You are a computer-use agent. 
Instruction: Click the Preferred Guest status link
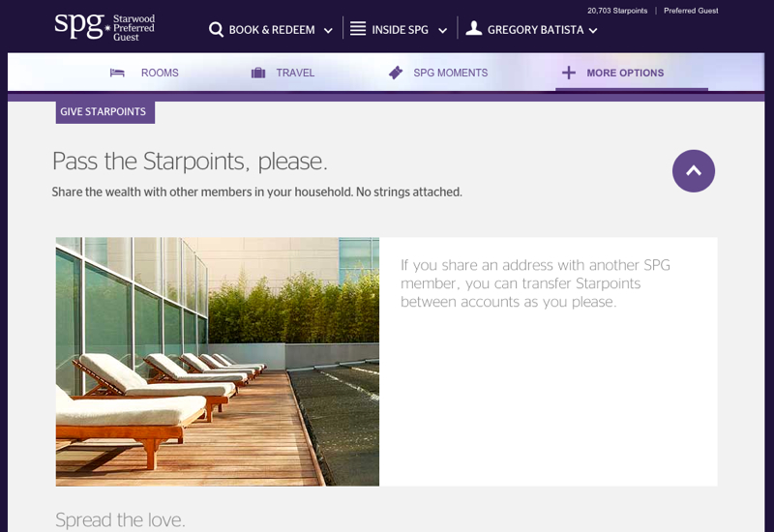click(691, 11)
